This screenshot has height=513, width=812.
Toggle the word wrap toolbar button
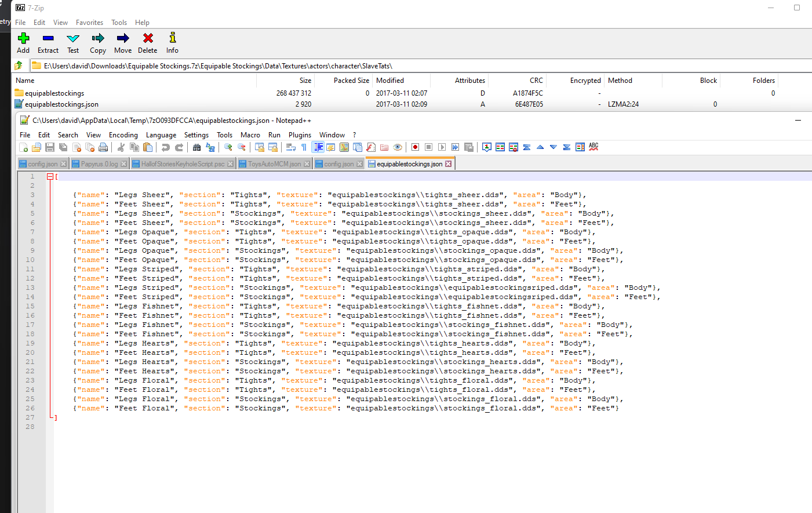point(291,147)
